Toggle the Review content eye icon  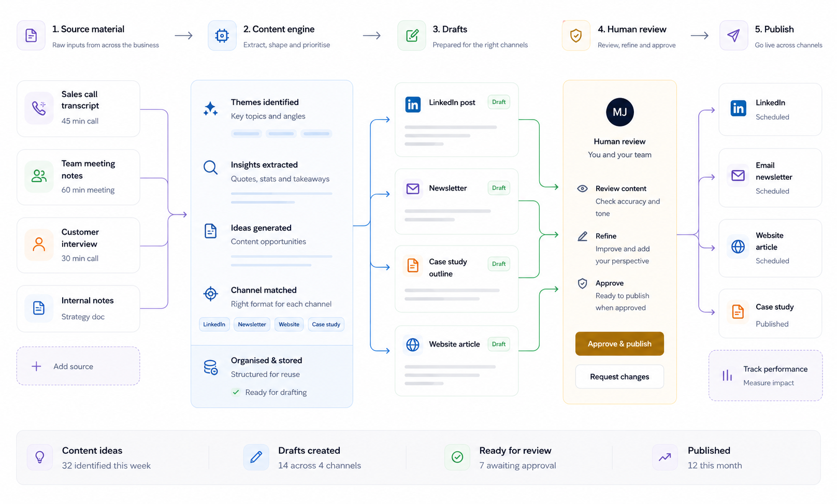click(582, 189)
